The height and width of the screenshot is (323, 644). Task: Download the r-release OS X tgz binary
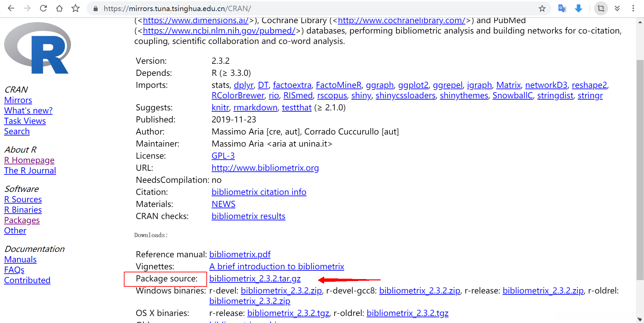(288, 313)
